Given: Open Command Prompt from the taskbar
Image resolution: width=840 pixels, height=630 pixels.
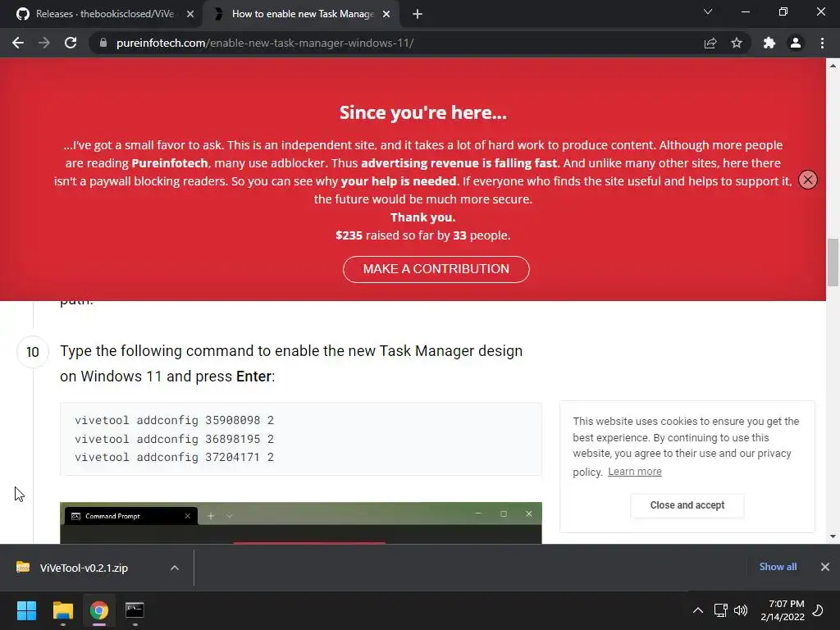Looking at the screenshot, I should click(135, 610).
